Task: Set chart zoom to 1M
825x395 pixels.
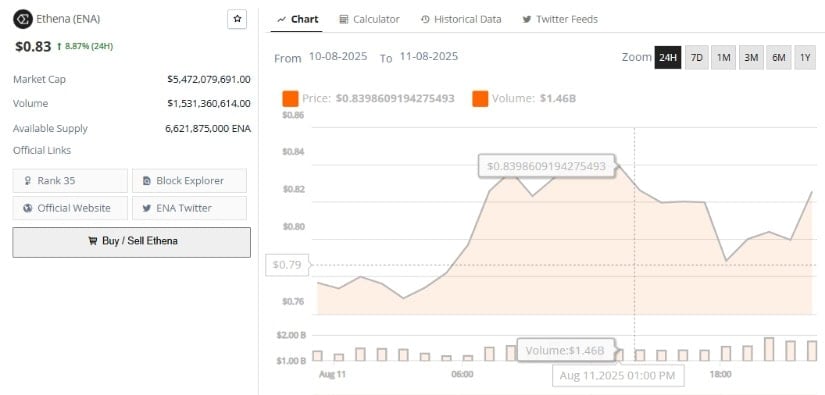Action: [x=723, y=57]
